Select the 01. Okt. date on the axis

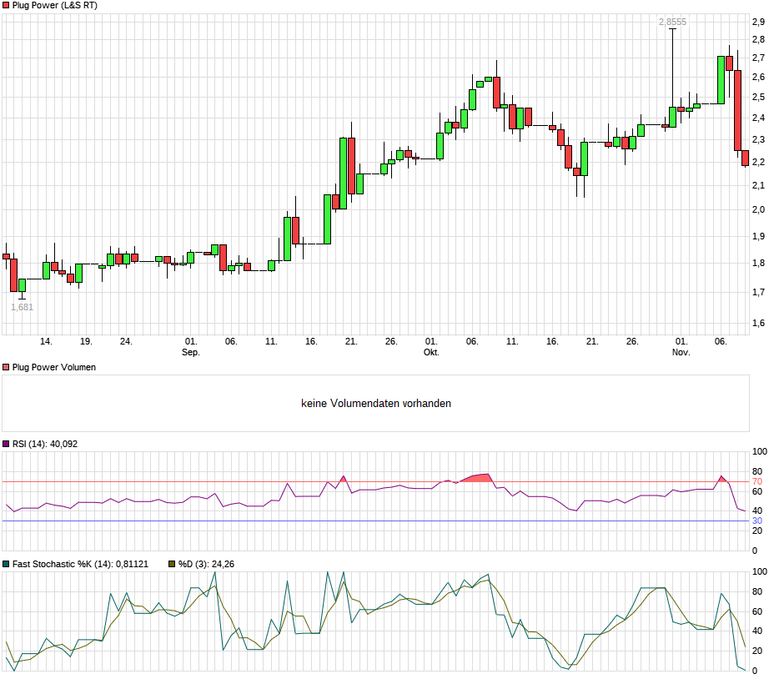point(431,346)
